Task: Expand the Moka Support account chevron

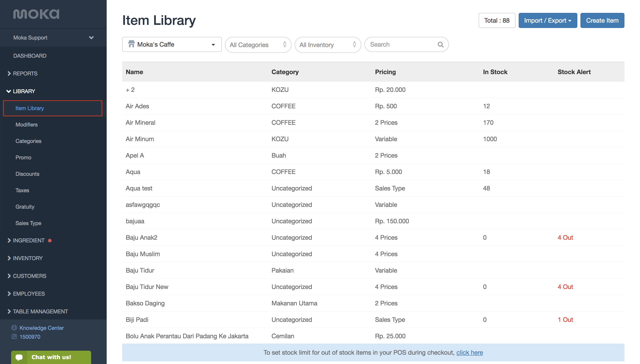Action: click(x=91, y=38)
